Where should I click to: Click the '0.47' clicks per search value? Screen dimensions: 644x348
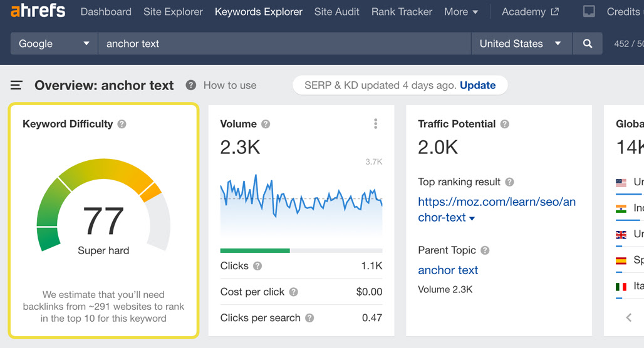click(372, 317)
